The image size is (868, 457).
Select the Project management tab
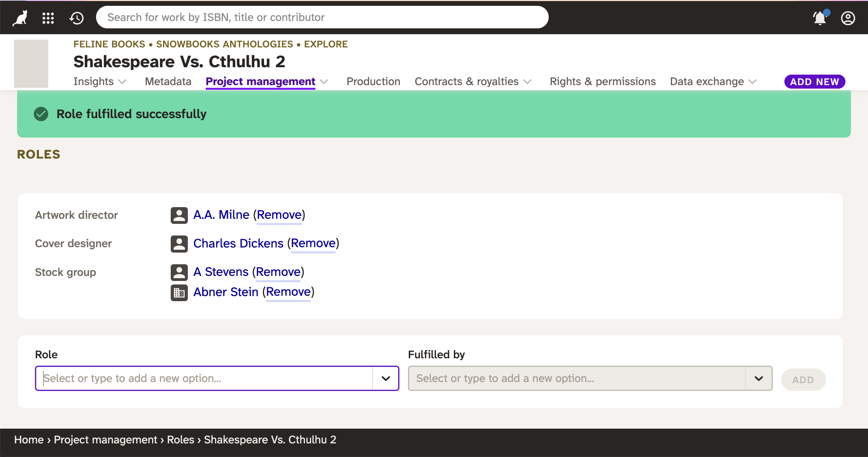click(x=260, y=81)
